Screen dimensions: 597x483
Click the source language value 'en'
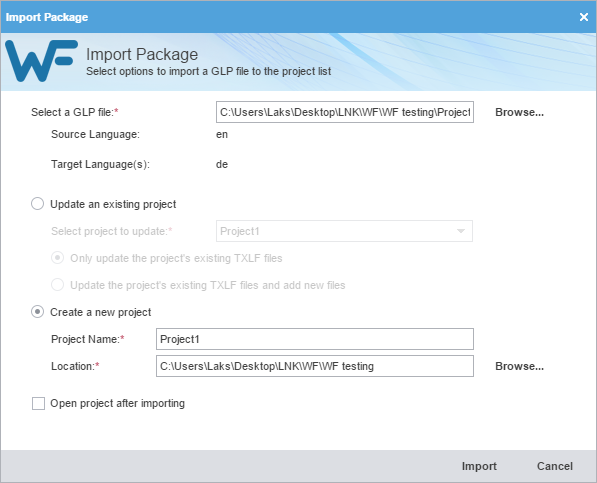[x=222, y=134]
